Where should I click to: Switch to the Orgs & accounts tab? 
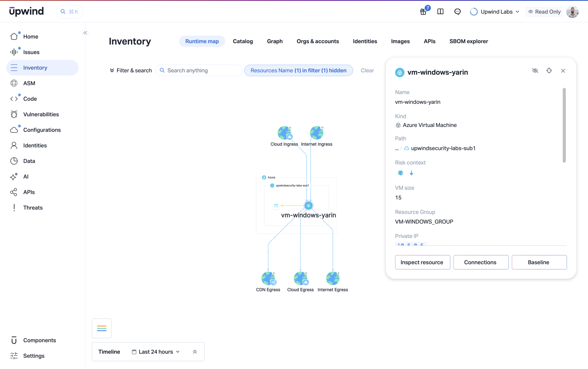pos(318,41)
